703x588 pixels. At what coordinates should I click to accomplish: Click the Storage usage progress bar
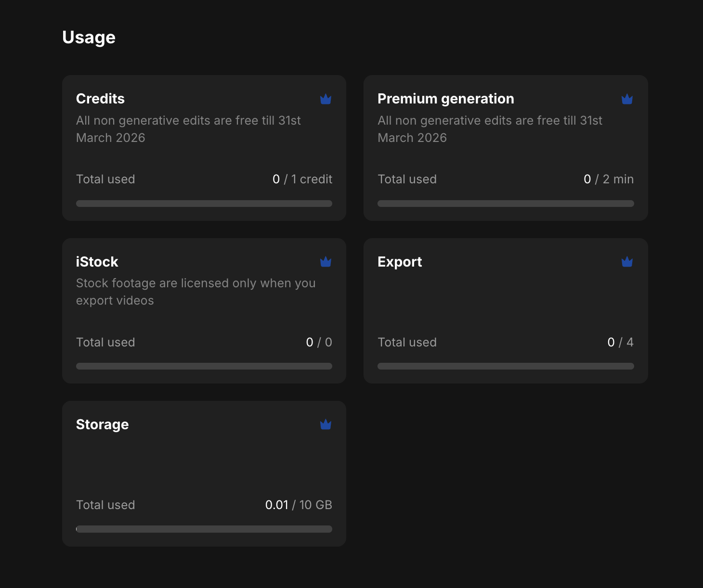click(x=204, y=529)
